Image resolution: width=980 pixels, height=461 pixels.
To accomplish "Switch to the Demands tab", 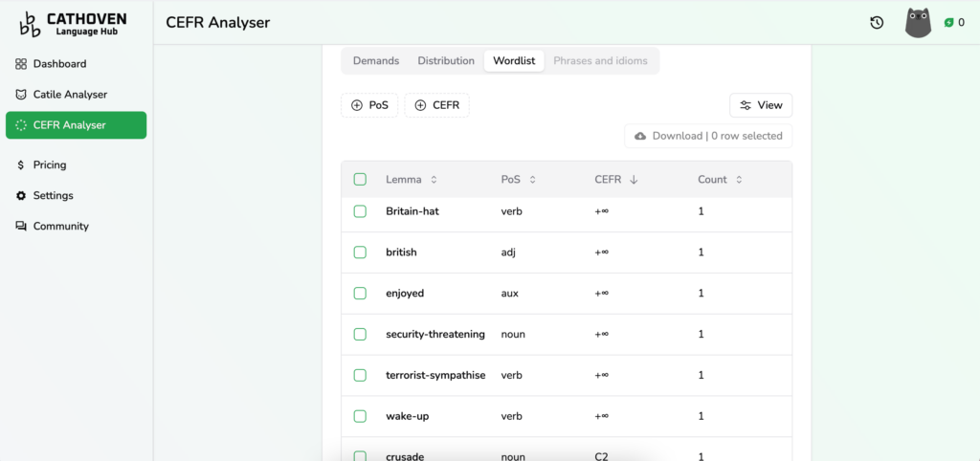I will pos(376,61).
